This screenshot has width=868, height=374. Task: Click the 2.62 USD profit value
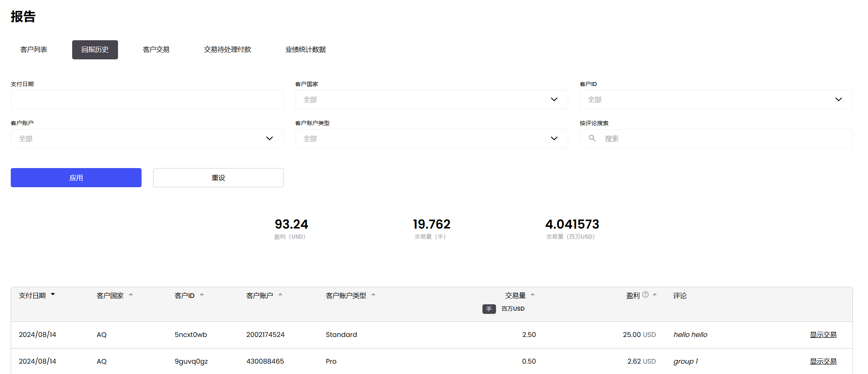click(x=642, y=362)
